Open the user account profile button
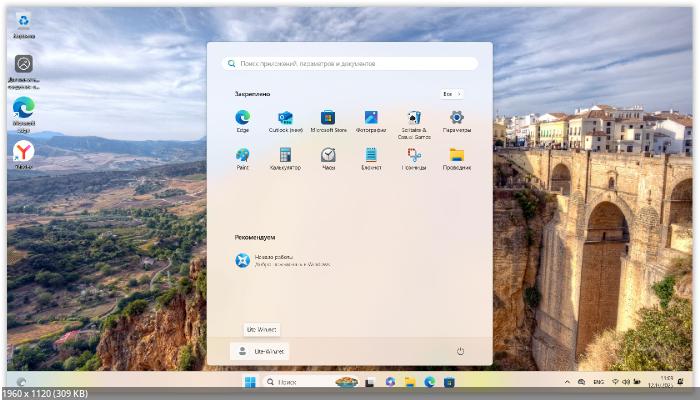Image resolution: width=700 pixels, height=400 pixels. pyautogui.click(x=260, y=351)
